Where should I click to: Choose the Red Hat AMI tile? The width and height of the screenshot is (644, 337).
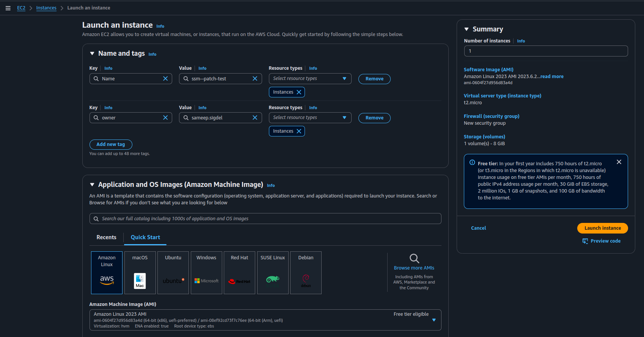239,273
